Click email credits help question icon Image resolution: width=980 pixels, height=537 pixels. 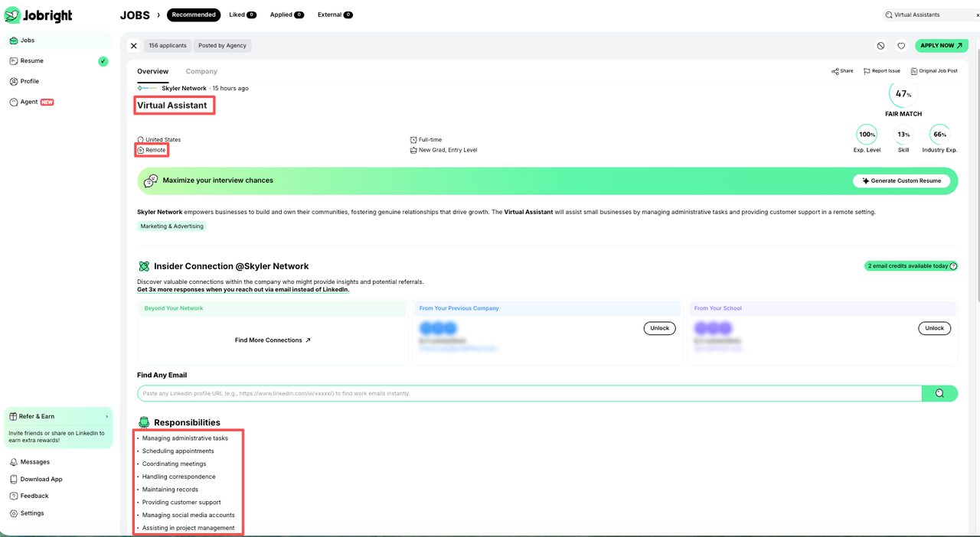pos(953,266)
